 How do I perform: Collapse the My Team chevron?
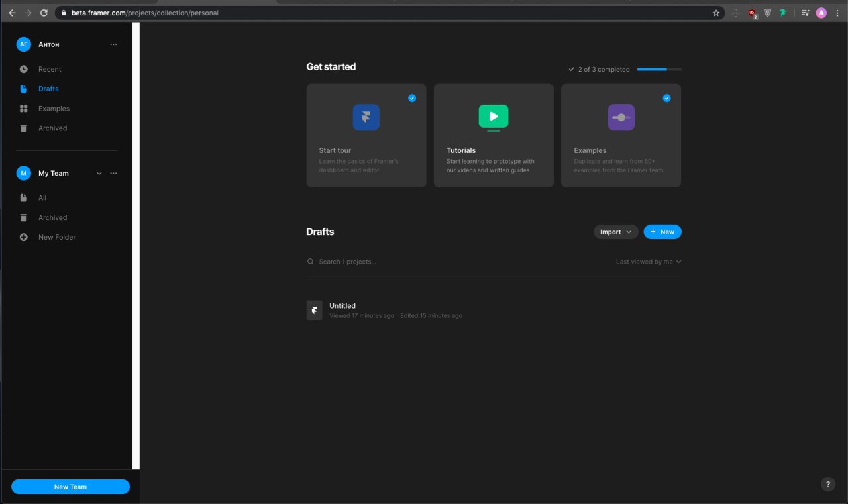click(99, 174)
